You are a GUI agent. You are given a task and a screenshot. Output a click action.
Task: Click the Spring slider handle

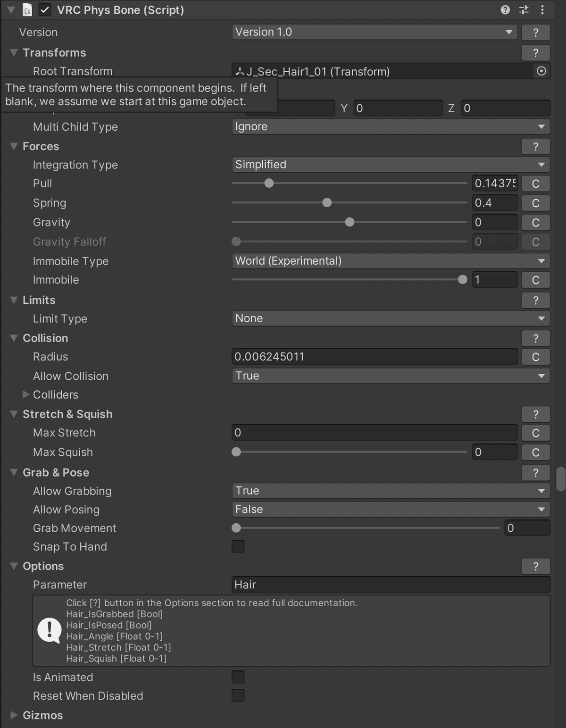click(327, 202)
